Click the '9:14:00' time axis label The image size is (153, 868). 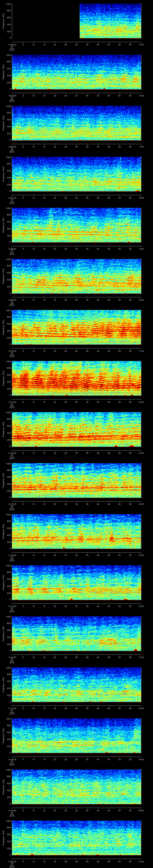click(x=12, y=555)
